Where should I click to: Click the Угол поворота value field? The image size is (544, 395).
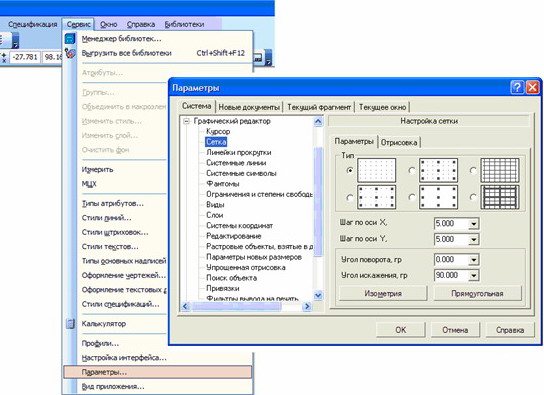[x=451, y=259]
